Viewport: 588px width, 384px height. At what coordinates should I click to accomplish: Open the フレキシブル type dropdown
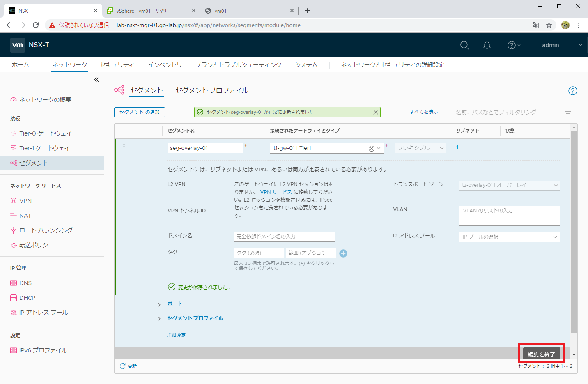point(420,148)
